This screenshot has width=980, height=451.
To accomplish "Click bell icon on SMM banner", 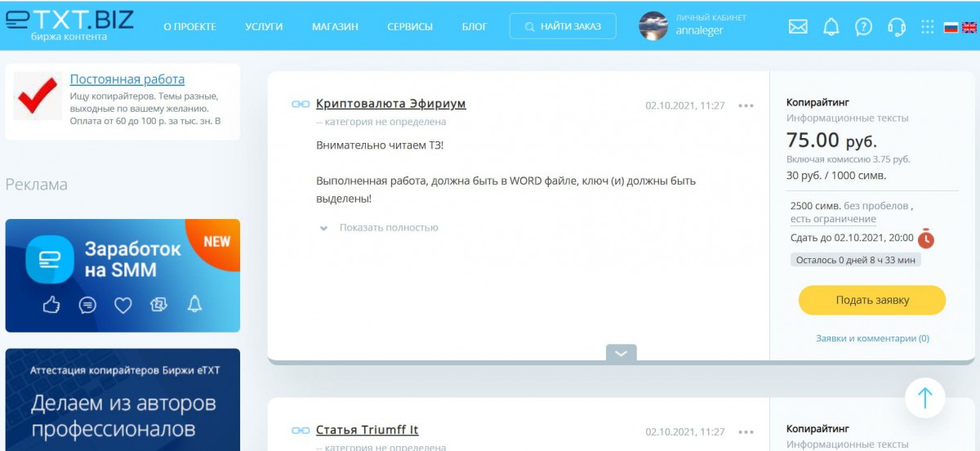I will click(x=194, y=305).
